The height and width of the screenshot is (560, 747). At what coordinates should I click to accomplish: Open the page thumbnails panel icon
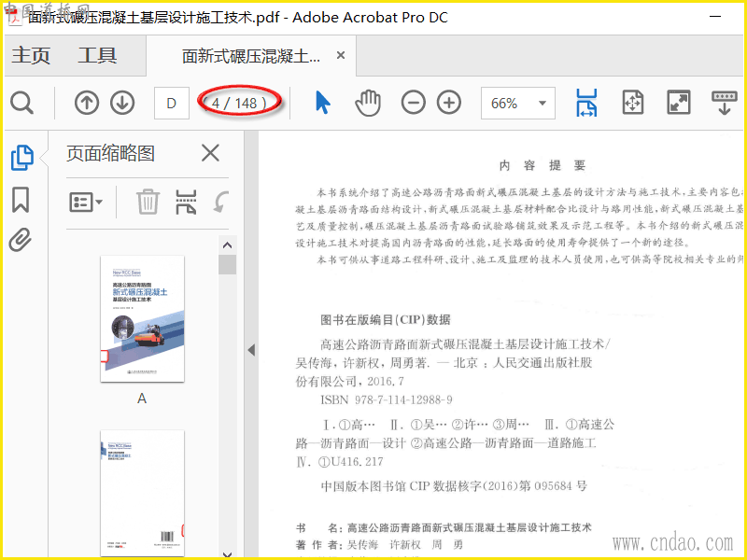click(x=21, y=158)
